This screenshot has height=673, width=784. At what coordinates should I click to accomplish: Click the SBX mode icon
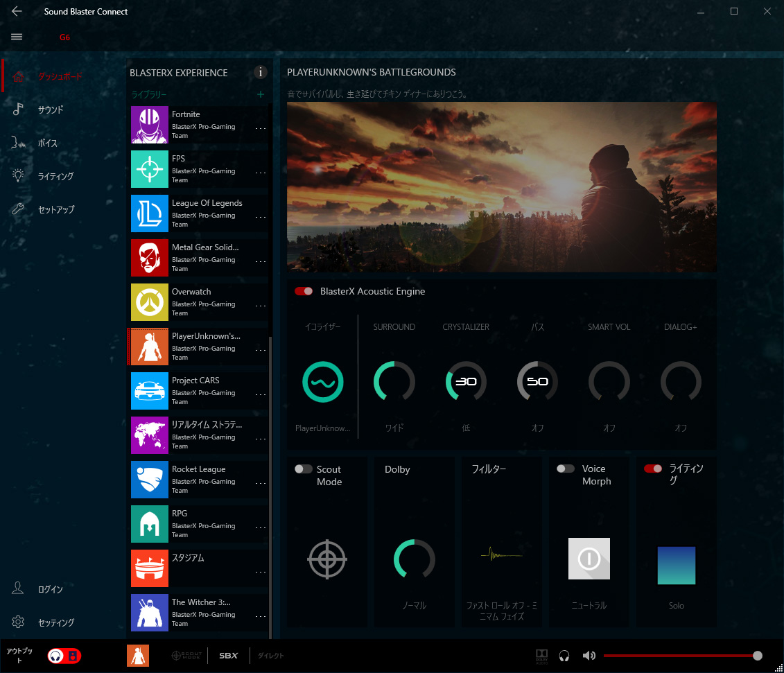pyautogui.click(x=228, y=656)
